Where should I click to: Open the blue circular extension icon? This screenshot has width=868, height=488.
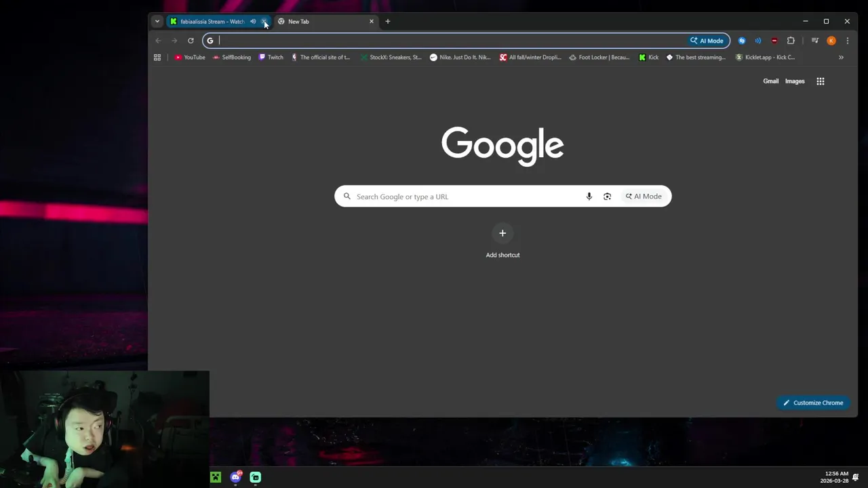coord(742,41)
